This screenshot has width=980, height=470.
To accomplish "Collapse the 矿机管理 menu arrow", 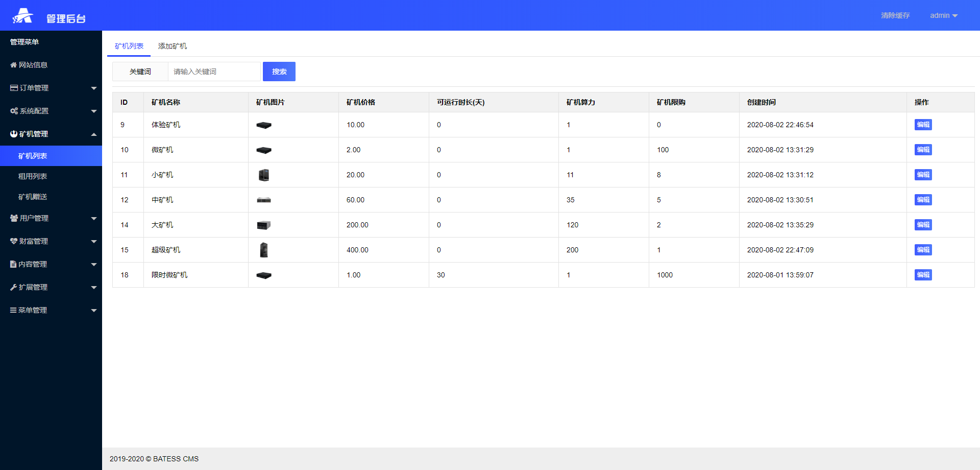I will pyautogui.click(x=94, y=134).
